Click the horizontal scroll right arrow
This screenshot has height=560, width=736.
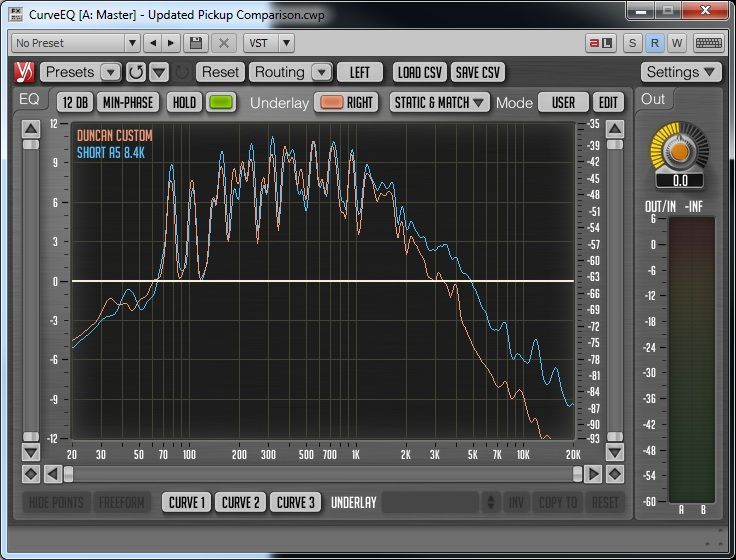593,474
